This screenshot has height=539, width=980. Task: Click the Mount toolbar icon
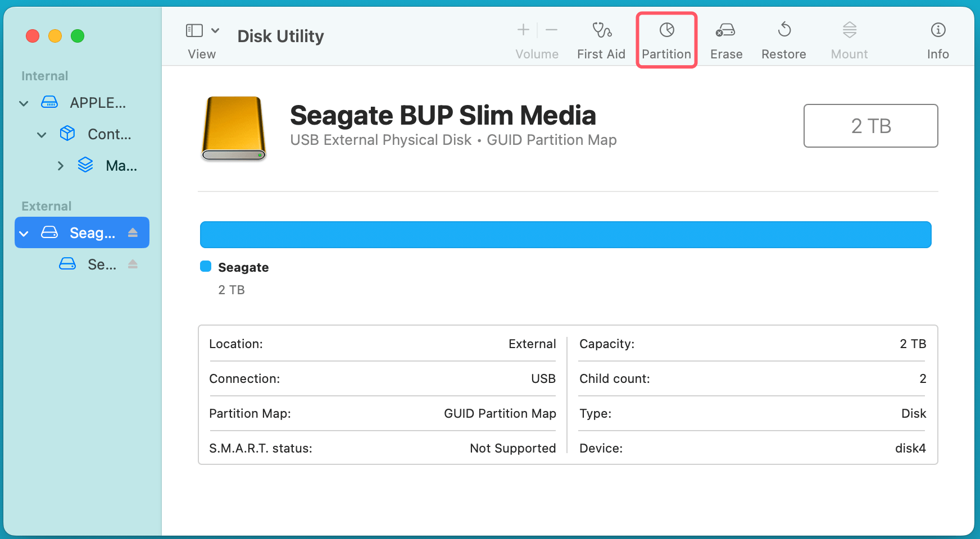coord(849,30)
